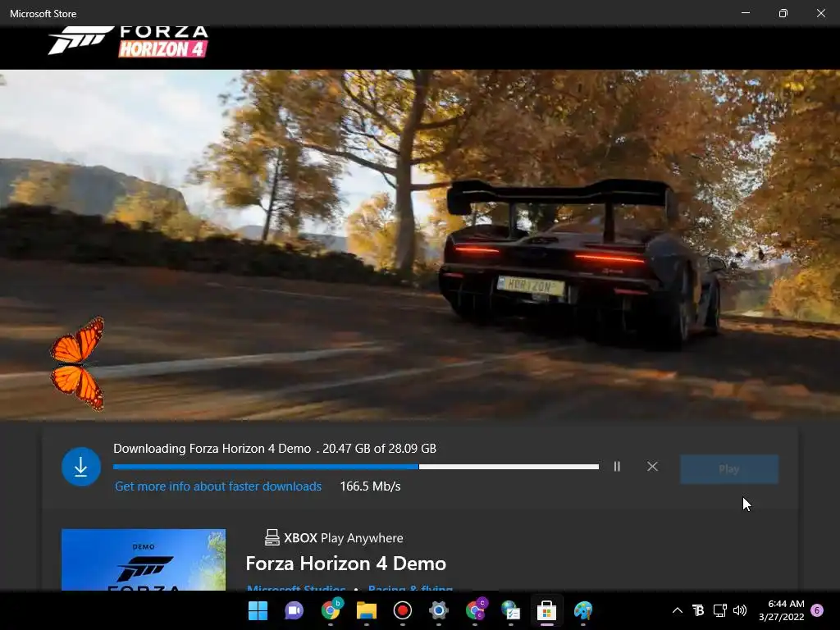
Task: Click the XBOX Play Anywhere label
Action: 344,538
